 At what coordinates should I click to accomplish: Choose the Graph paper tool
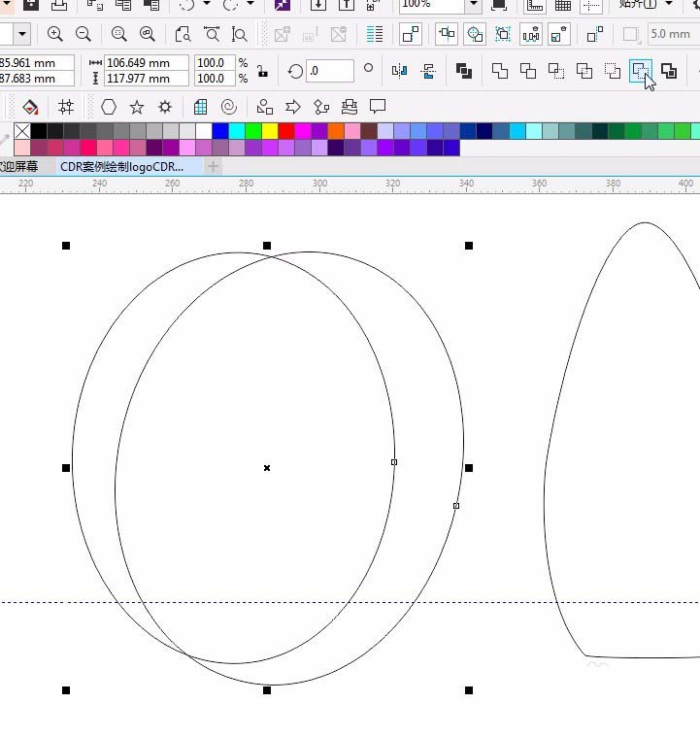[x=201, y=107]
